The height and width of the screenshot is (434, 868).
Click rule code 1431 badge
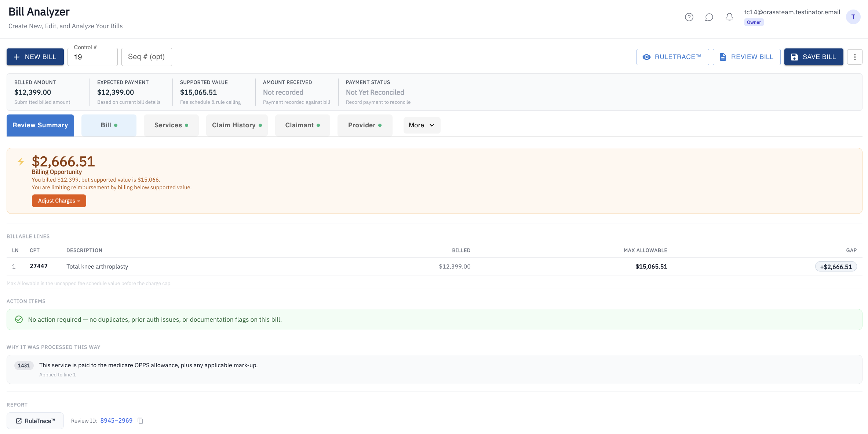point(24,365)
